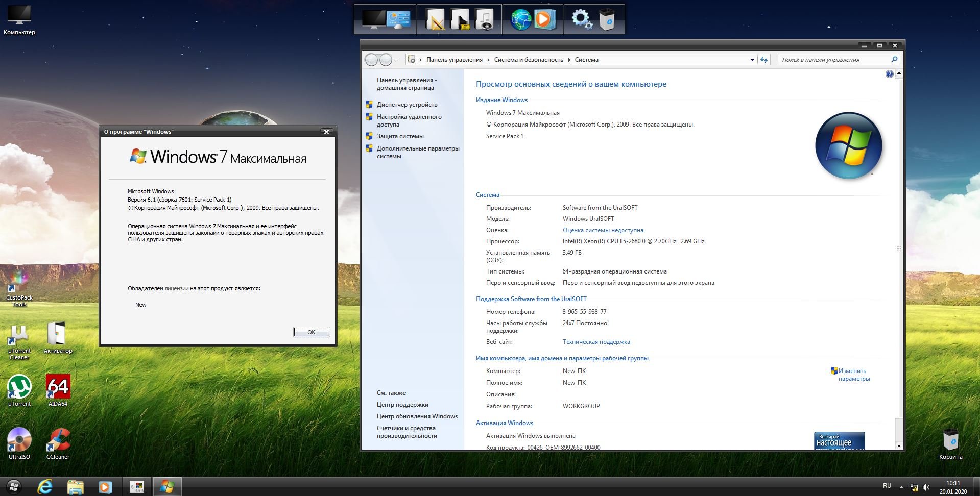Click OK in About Windows dialog

[312, 332]
